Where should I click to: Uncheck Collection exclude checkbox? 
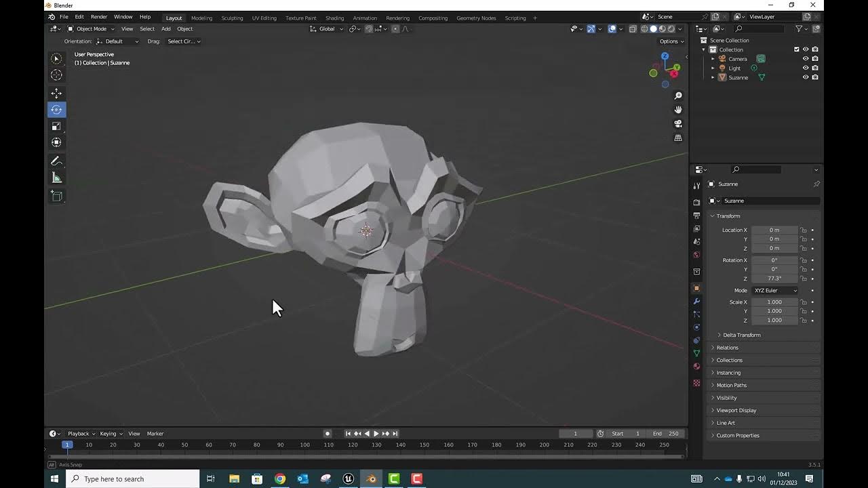pyautogui.click(x=797, y=49)
